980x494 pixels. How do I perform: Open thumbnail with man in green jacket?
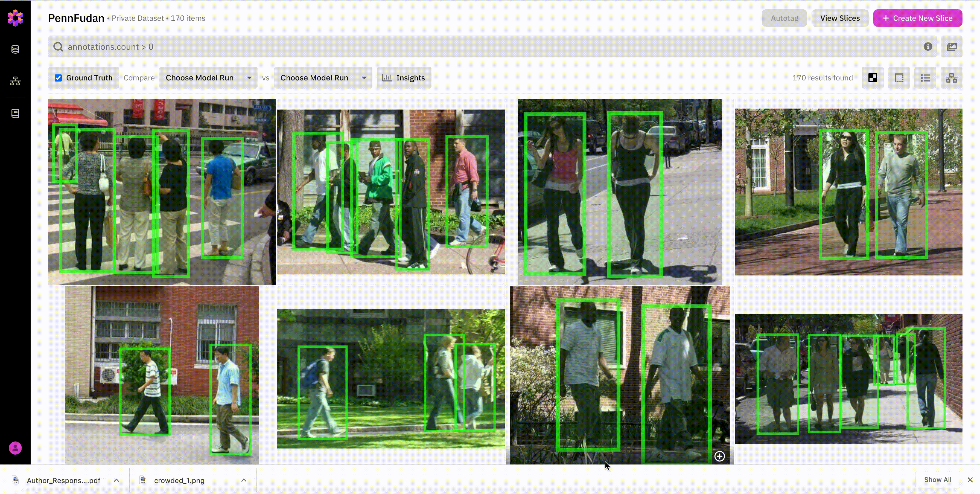click(391, 192)
